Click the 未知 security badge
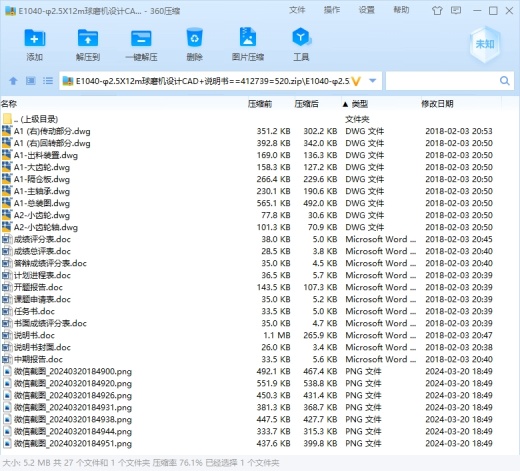Viewport: 520px width, 471px height. (485, 44)
